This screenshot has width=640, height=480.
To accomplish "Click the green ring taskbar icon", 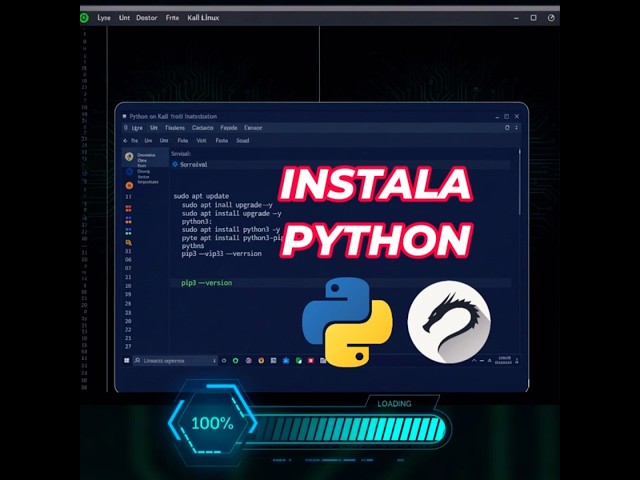I will 236,361.
